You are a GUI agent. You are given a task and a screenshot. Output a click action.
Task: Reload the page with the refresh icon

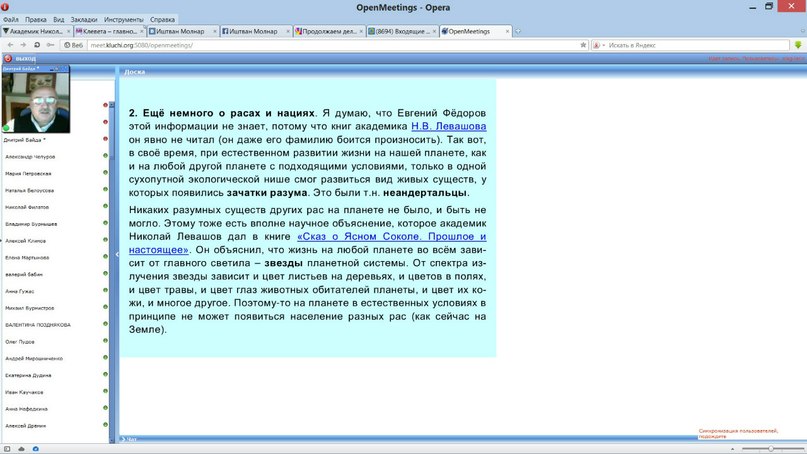(x=37, y=45)
